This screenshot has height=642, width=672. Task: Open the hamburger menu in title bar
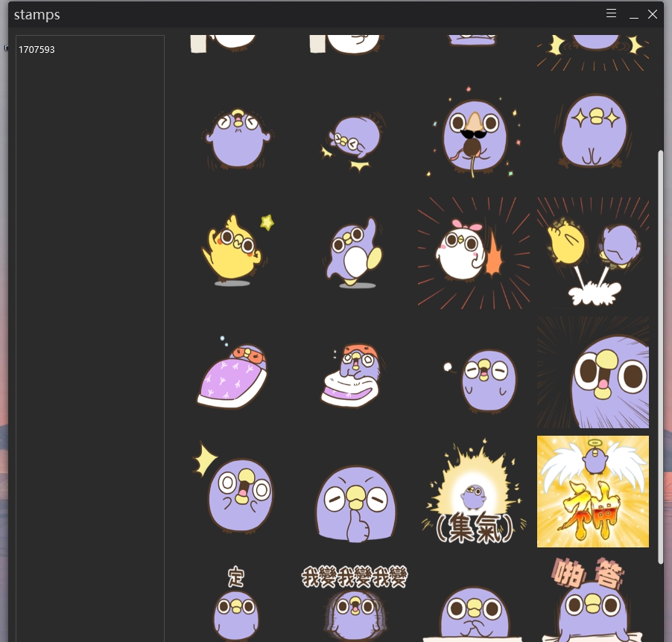[611, 14]
